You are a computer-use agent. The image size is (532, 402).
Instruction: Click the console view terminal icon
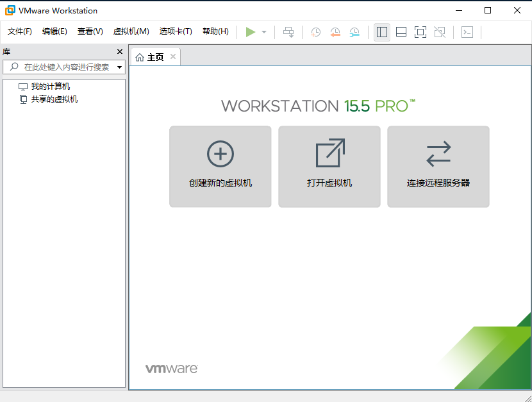coord(467,32)
